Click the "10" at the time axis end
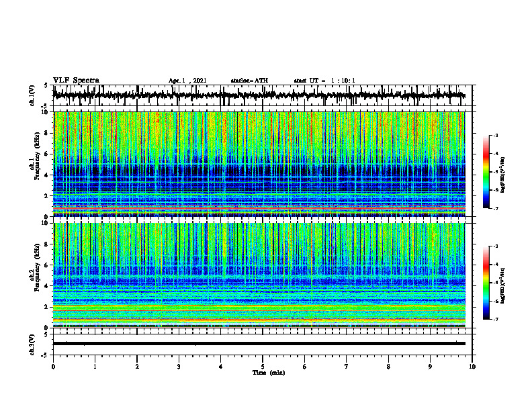This screenshot has height=411, width=532. point(472,367)
